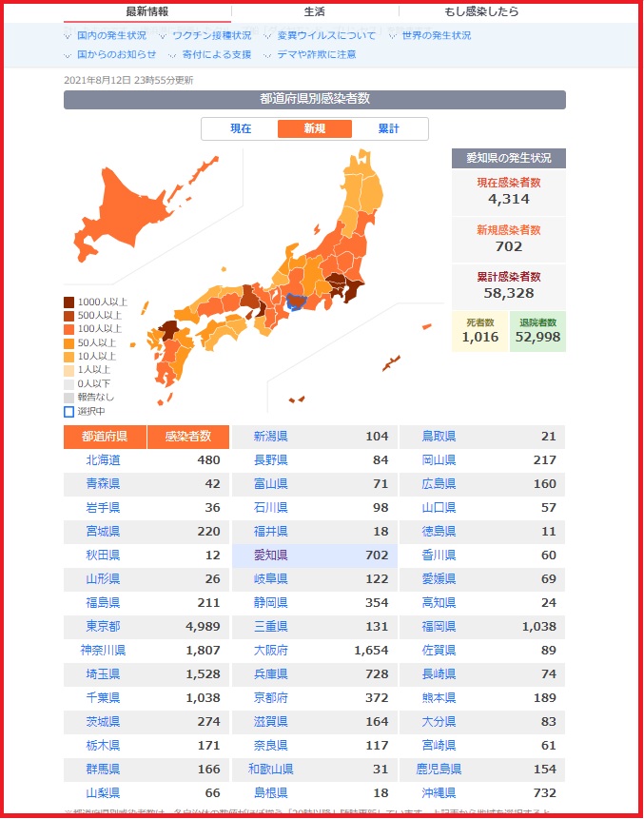Click the 2021年8月12日 update timestamp
This screenshot has width=644, height=819.
point(128,81)
